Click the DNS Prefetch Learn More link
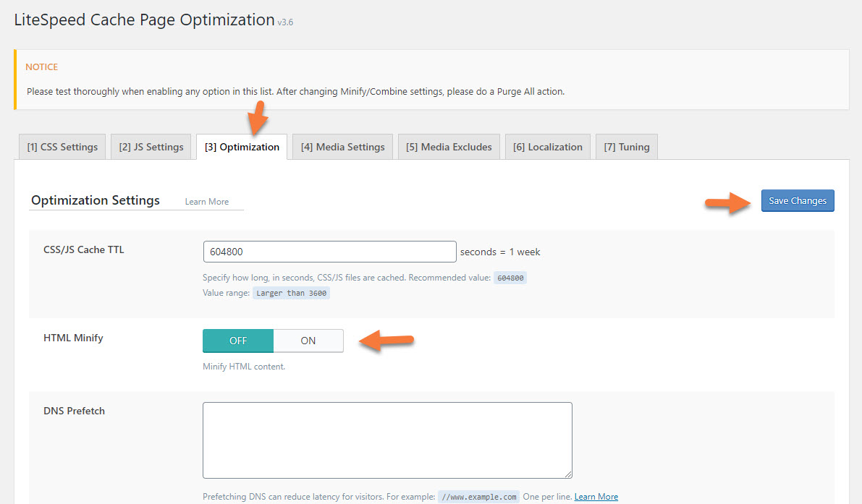This screenshot has height=504, width=862. tap(596, 496)
